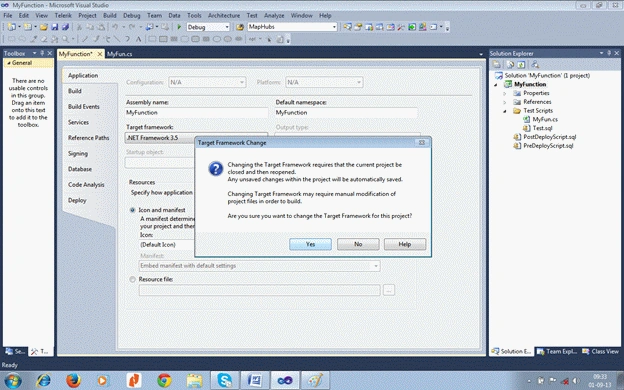This screenshot has height=390, width=624.
Task: Click Yes in Target Framework Change dialog
Action: tap(310, 244)
